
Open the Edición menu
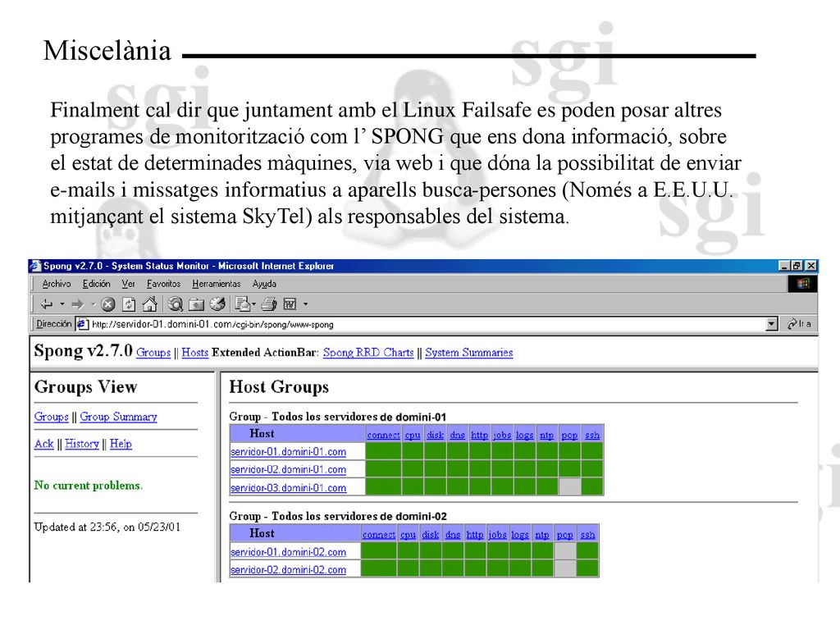97,284
